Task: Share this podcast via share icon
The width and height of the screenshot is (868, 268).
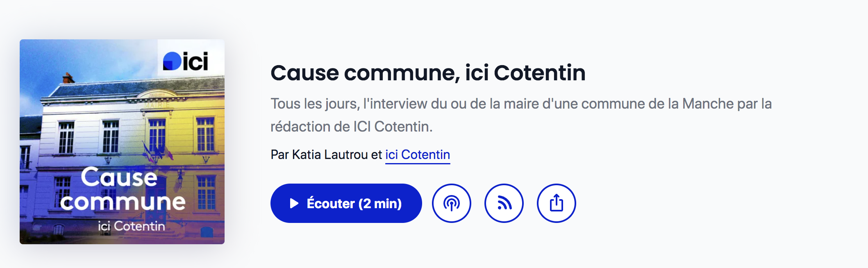Action: [x=556, y=203]
